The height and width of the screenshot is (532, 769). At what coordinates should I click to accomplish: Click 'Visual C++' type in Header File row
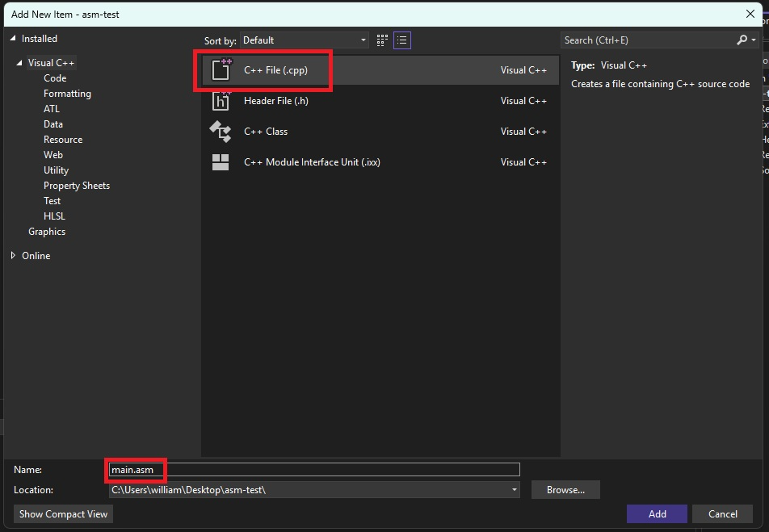pos(523,101)
